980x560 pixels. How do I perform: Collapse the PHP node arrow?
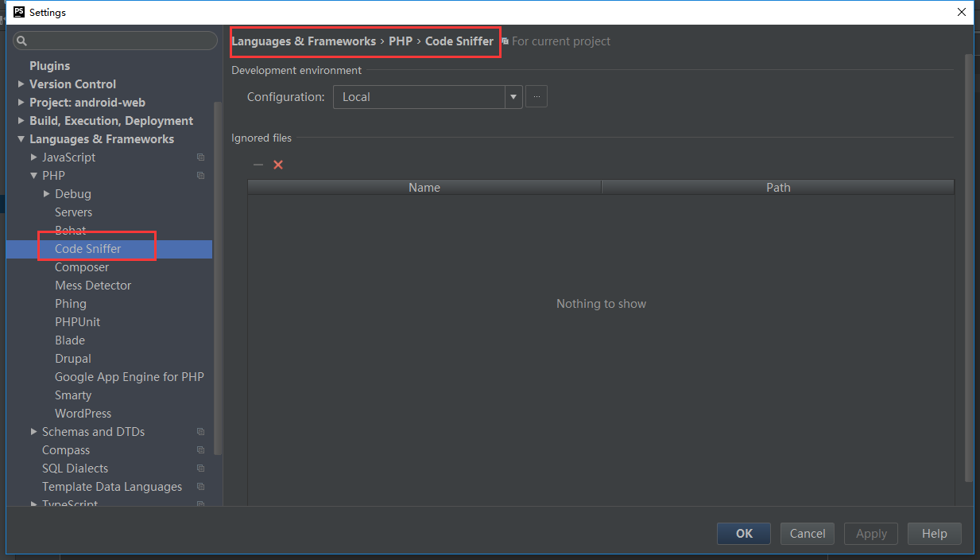pyautogui.click(x=33, y=176)
